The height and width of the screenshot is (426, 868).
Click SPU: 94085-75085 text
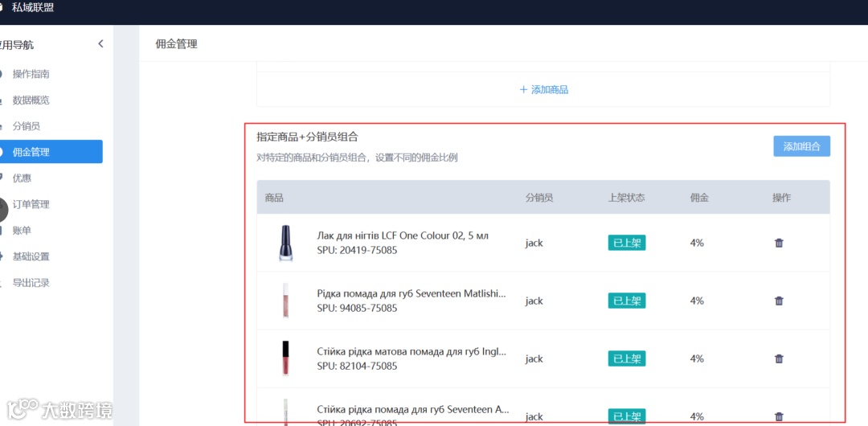357,308
